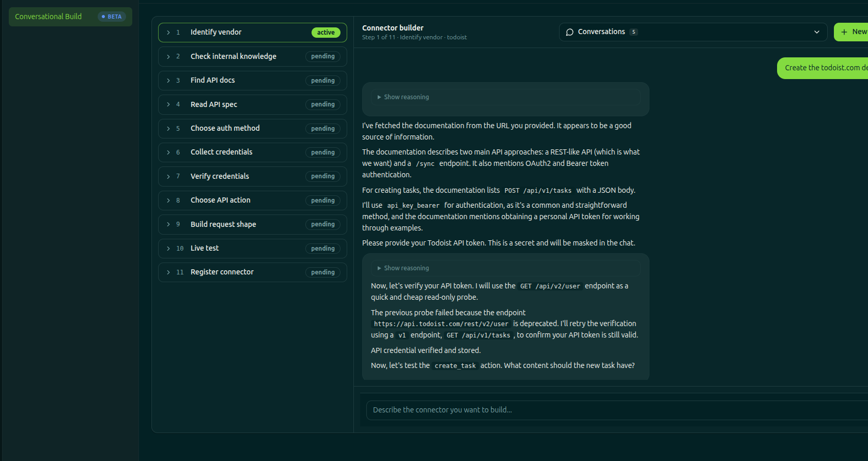Image resolution: width=868 pixels, height=461 pixels.
Task: Expand step 2 Check internal knowledge chevron
Action: click(168, 56)
